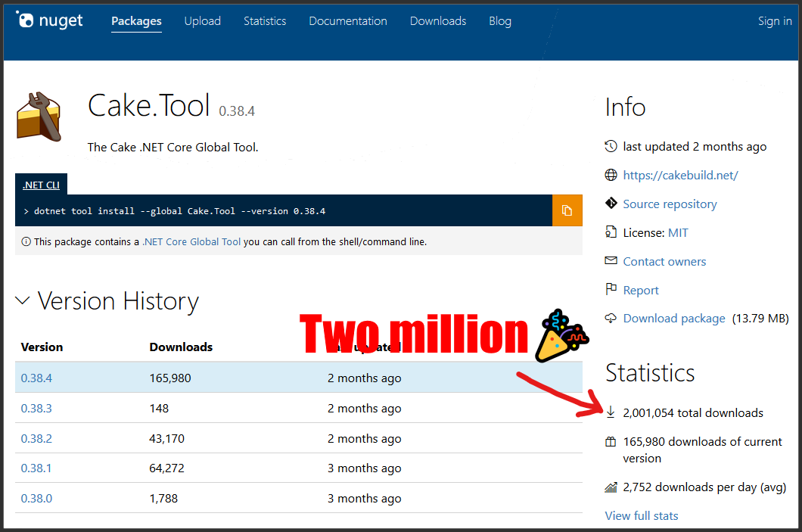802x532 pixels.
Task: Click the total downloads arrow icon
Action: 611,412
